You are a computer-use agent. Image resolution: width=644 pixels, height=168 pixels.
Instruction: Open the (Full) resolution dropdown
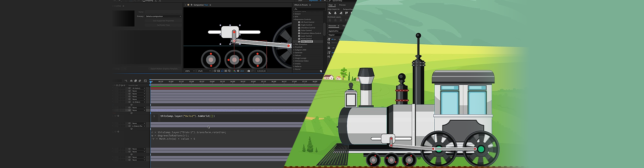tap(204, 71)
